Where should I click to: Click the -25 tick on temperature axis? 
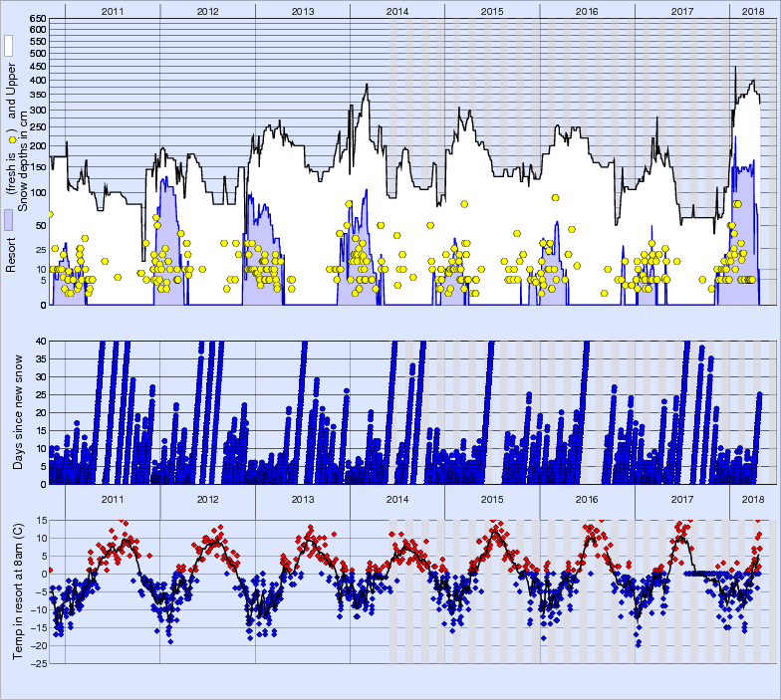point(36,663)
